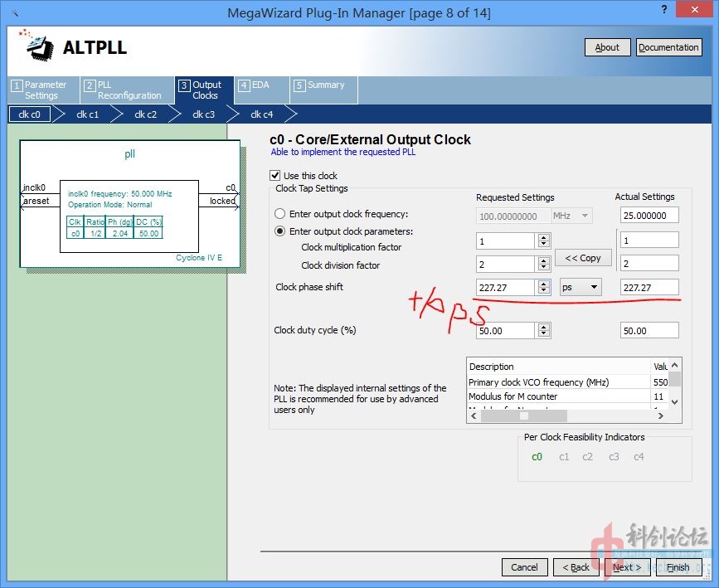Screen dimensions: 719x588
Task: Switch to EDA tab
Action: pyautogui.click(x=261, y=90)
